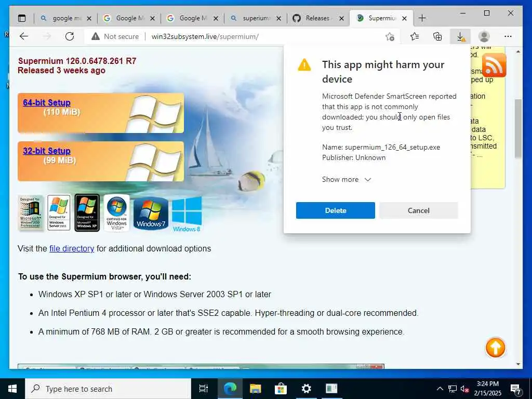View the Not secure site information
Image resolution: width=532 pixels, height=399 pixels.
pos(115,36)
